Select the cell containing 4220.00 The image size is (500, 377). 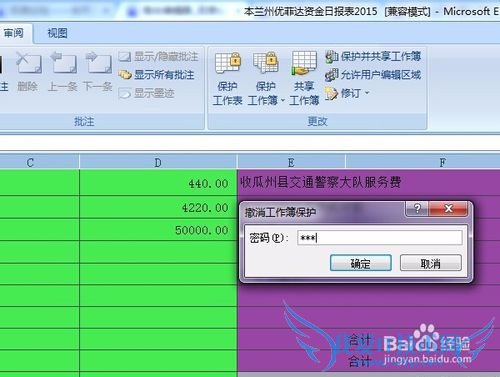coord(158,207)
